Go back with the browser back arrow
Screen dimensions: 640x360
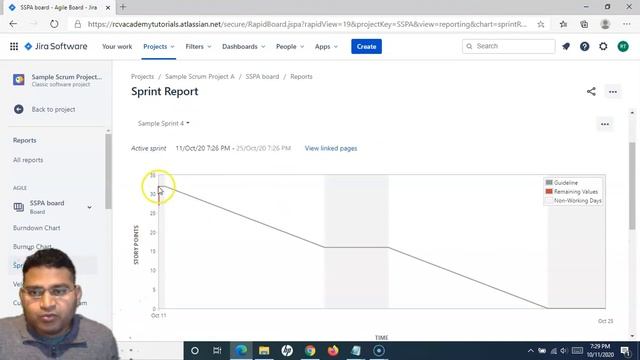13,24
